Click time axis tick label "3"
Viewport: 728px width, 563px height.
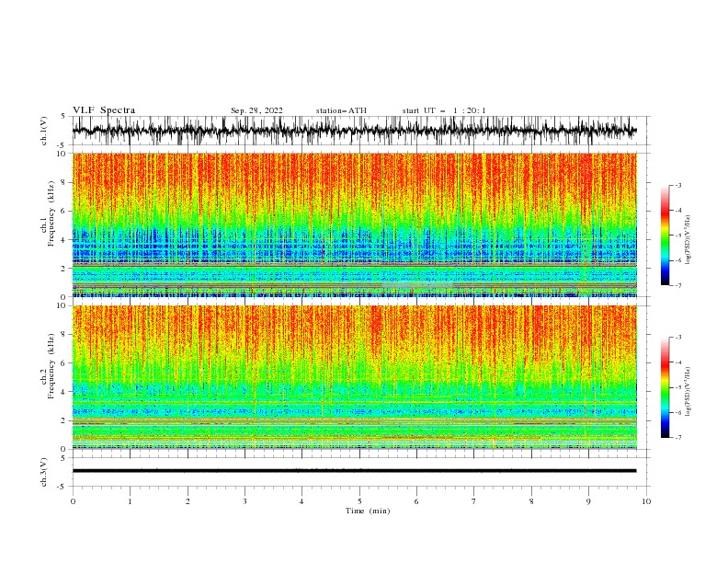point(245,501)
